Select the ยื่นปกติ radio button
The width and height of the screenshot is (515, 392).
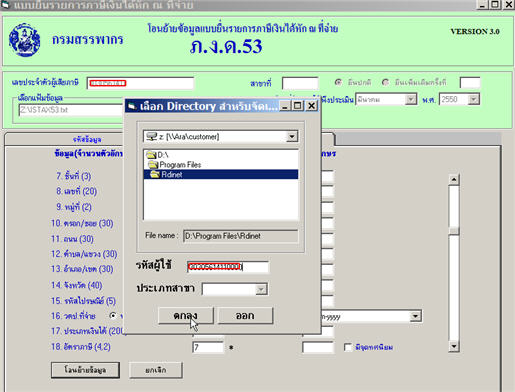point(338,82)
